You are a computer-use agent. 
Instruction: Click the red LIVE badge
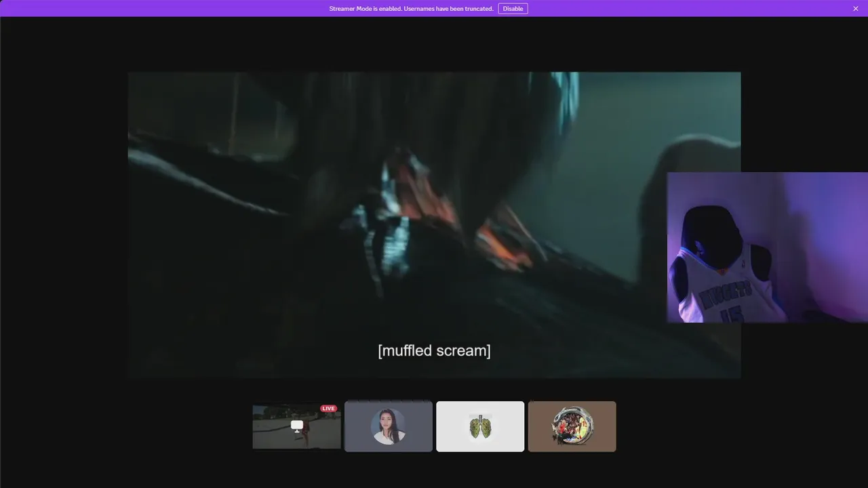tap(328, 409)
